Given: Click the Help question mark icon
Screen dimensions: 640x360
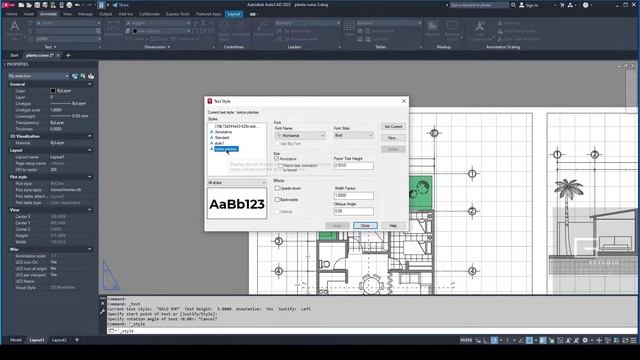Looking at the screenshot, I should point(586,5).
